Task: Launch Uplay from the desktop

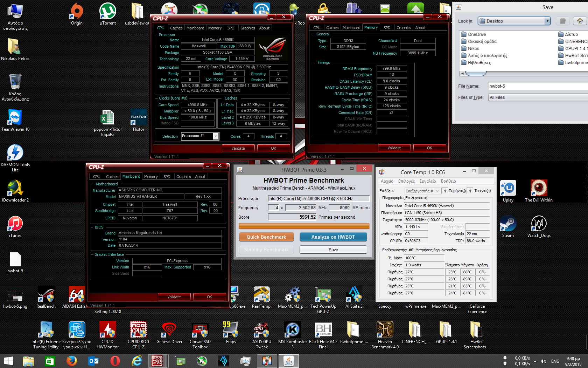Action: pos(508,191)
